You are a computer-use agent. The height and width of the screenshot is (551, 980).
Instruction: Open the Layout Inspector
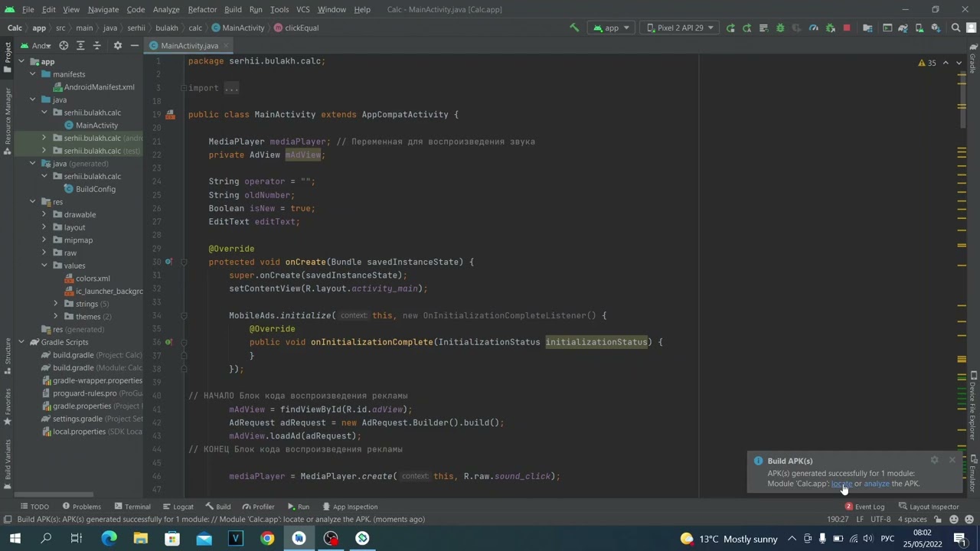pyautogui.click(x=929, y=507)
